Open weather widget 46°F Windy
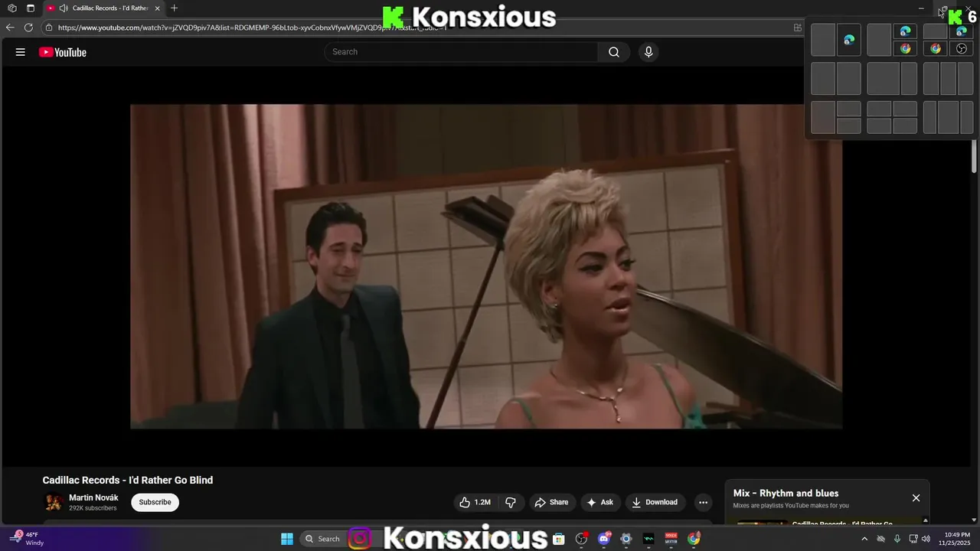980x551 pixels. [x=28, y=539]
